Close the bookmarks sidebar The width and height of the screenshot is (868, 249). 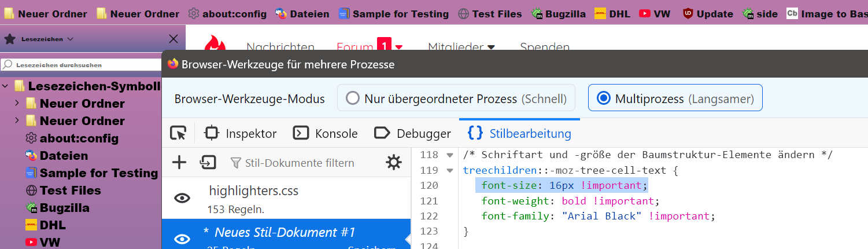point(173,39)
